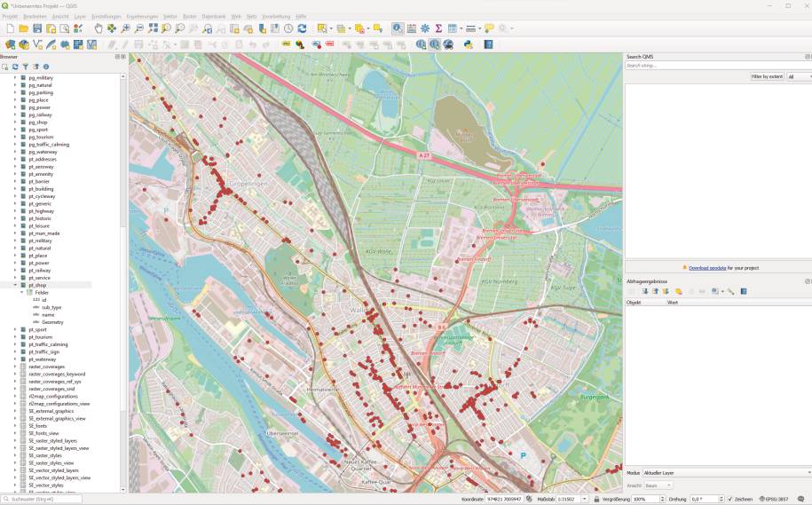Toggle the Zeichnen render checkbox
Image resolution: width=812 pixels, height=505 pixels.
[x=729, y=500]
